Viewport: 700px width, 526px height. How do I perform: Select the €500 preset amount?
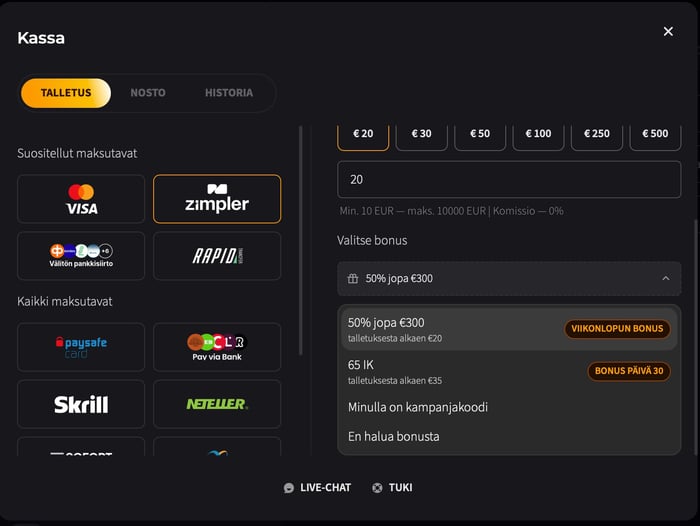click(x=655, y=136)
